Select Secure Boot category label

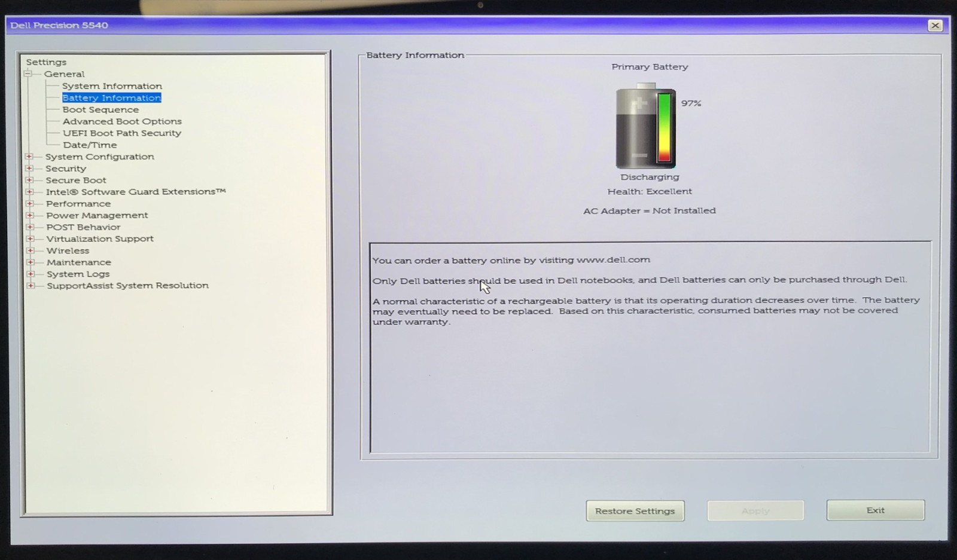[76, 180]
